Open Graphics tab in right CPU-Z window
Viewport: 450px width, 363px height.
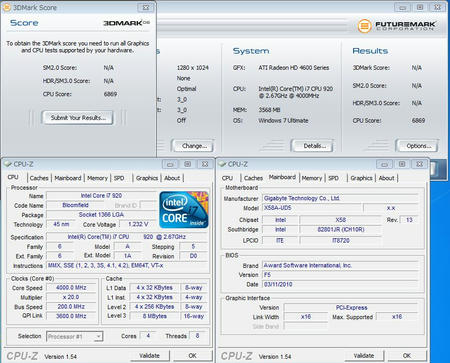tap(361, 178)
